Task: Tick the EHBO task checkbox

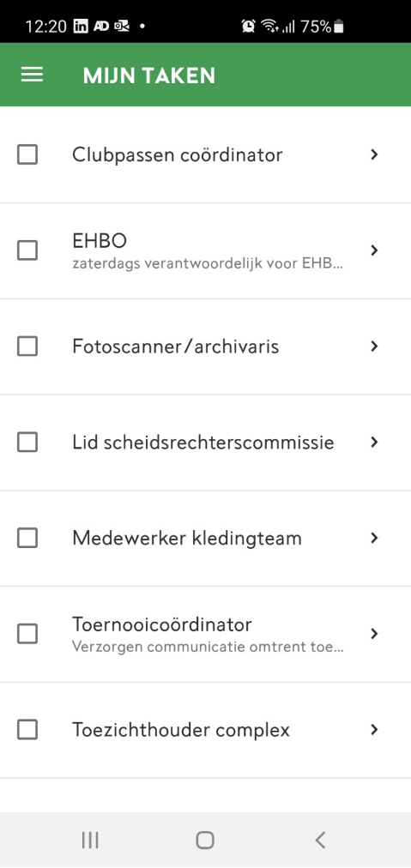Action: click(x=27, y=250)
